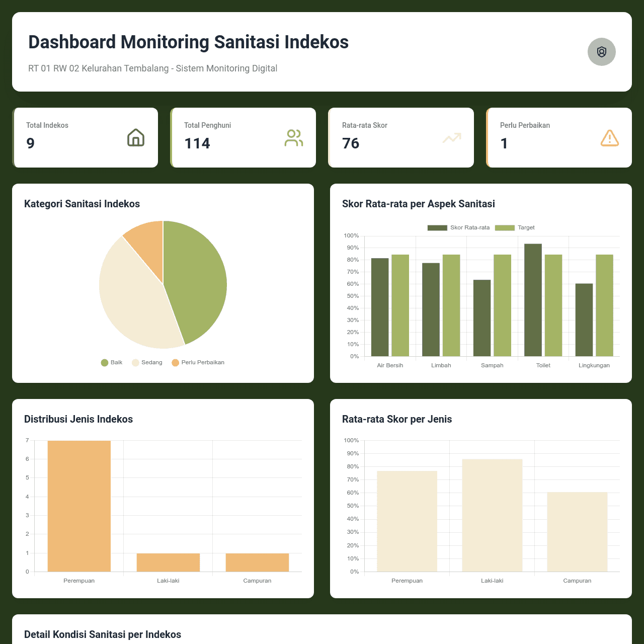Click the house icon in Total Indekos card

click(136, 137)
